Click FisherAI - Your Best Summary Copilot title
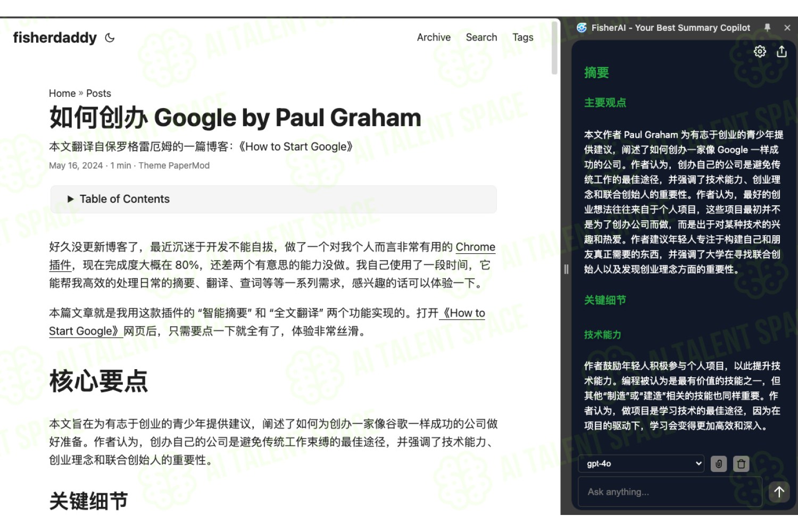Screen dimensions: 798x532 click(x=671, y=28)
